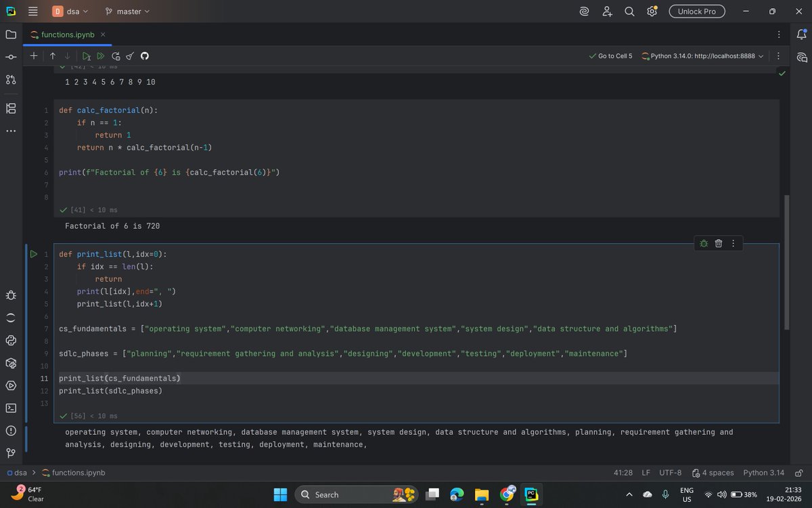Open the main hamburger menu
Screen dimensions: 812x508
pos(33,12)
